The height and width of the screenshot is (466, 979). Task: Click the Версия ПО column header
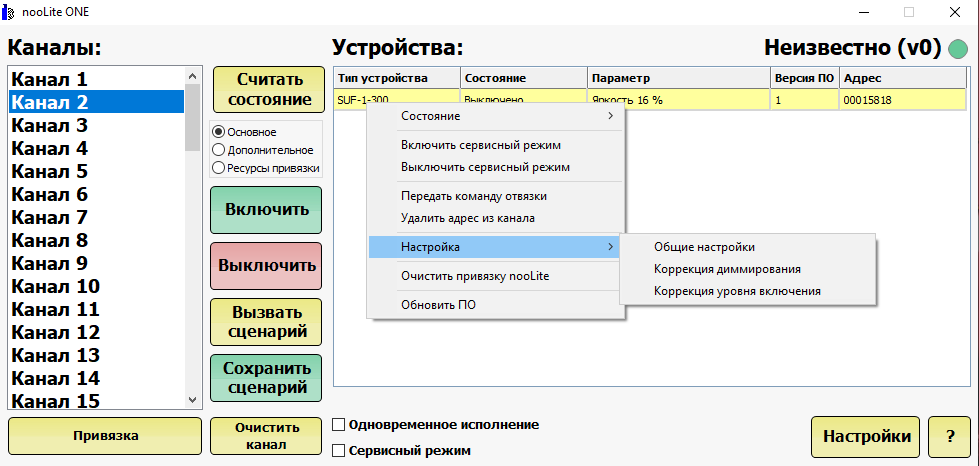[x=805, y=78]
